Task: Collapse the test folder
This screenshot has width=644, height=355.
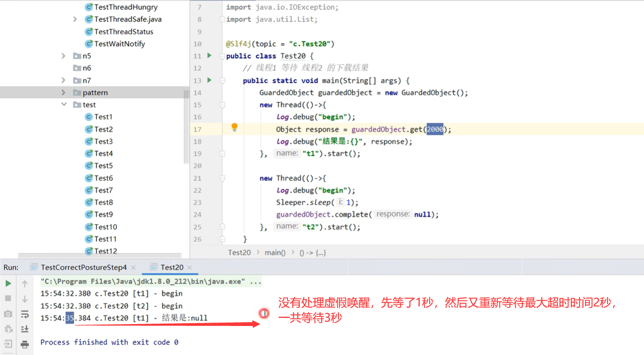Action: pos(64,105)
